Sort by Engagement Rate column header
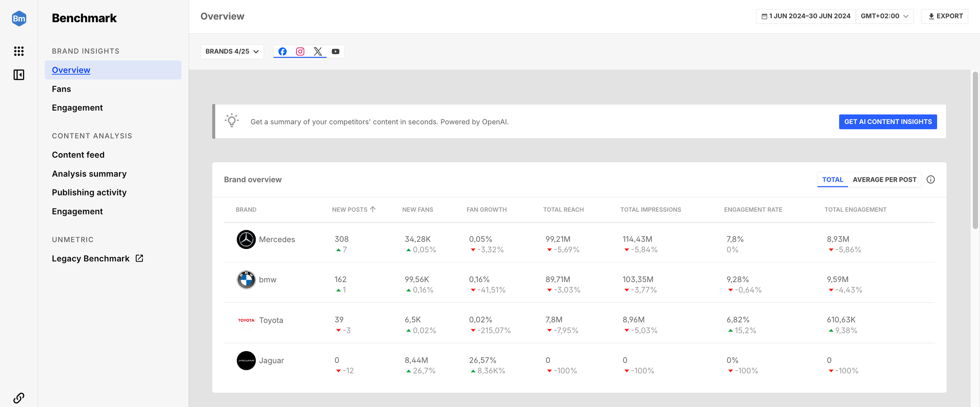The image size is (980, 407). coord(753,210)
